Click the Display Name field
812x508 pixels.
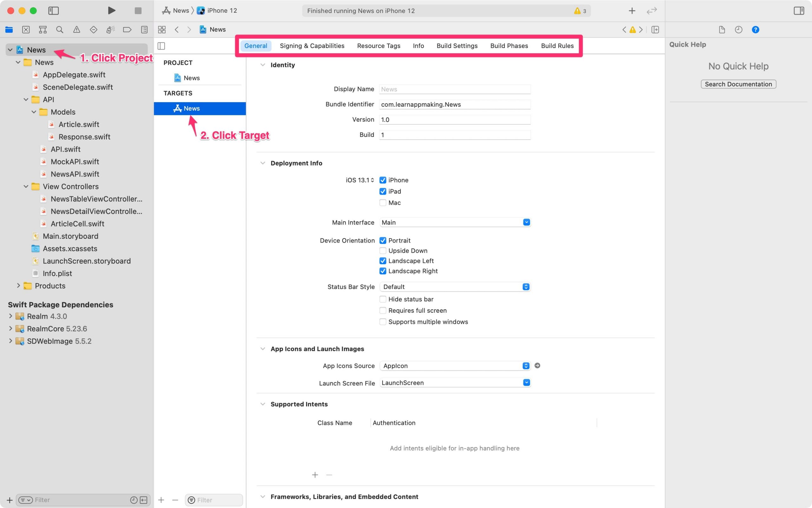[455, 89]
